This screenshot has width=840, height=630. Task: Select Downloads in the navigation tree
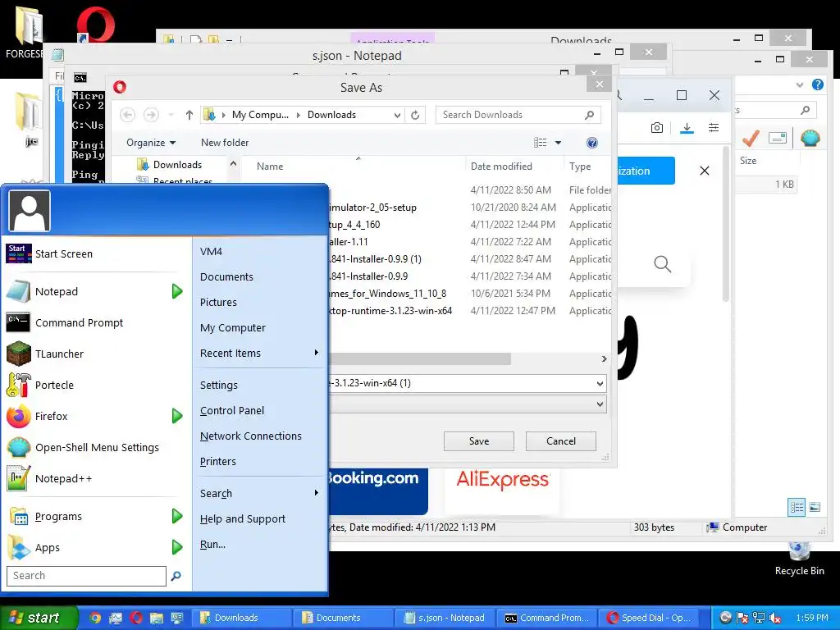click(x=177, y=164)
